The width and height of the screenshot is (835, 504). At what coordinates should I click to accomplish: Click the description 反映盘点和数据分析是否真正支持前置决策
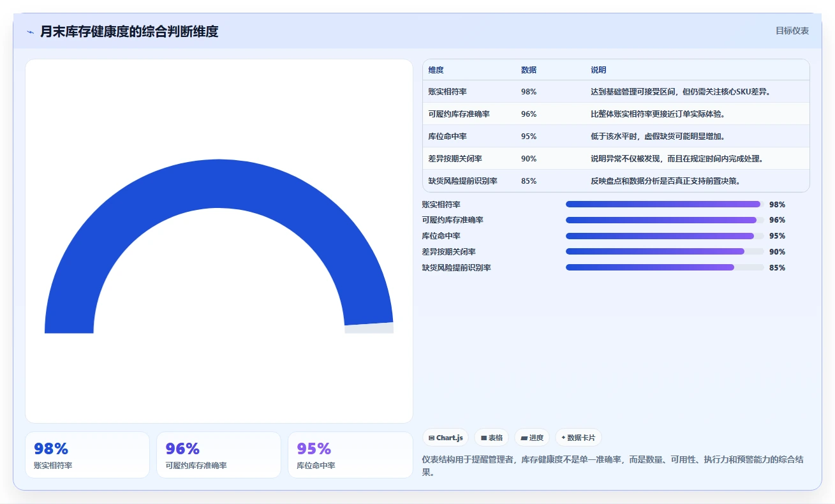665,181
